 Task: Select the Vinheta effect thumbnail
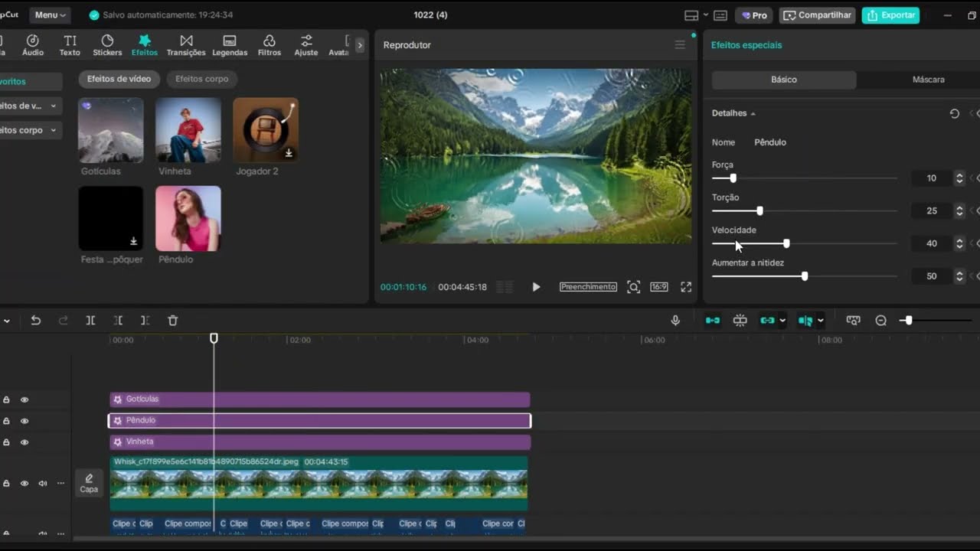(188, 130)
